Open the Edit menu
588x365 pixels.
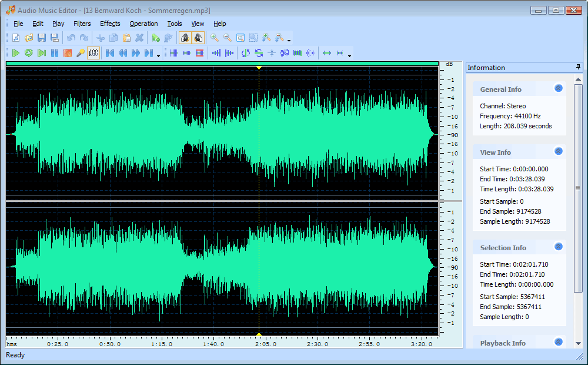pos(38,24)
